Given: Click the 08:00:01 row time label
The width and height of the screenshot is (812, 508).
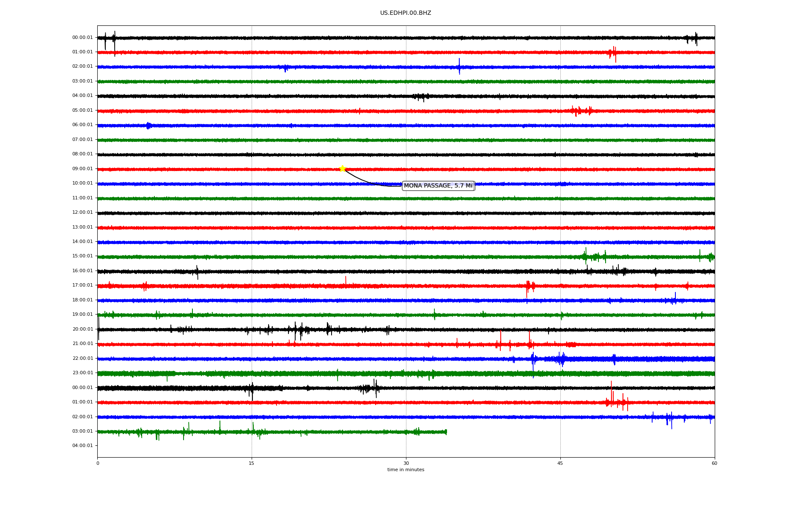Looking at the screenshot, I should [x=82, y=154].
